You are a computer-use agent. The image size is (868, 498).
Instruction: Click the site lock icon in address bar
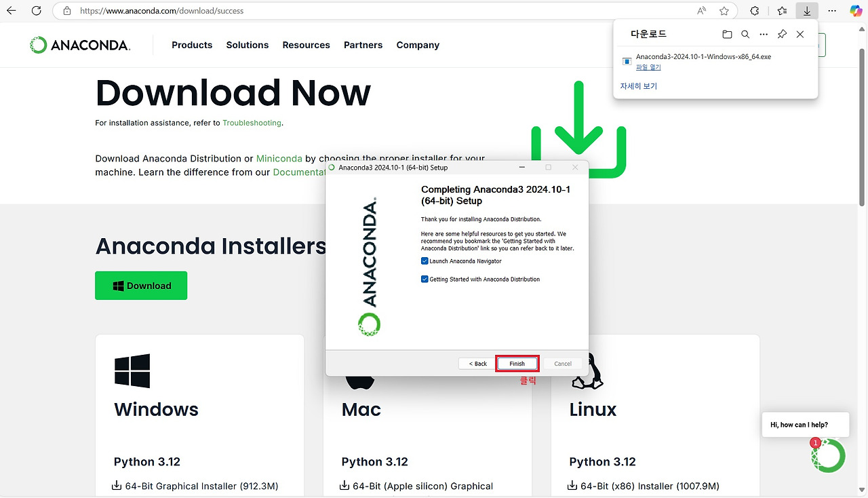66,11
